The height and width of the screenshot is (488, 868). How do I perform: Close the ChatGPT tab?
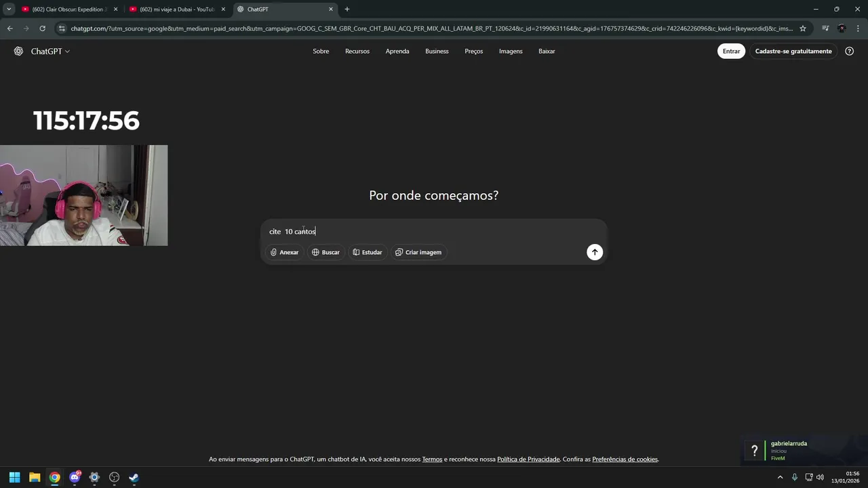click(331, 9)
